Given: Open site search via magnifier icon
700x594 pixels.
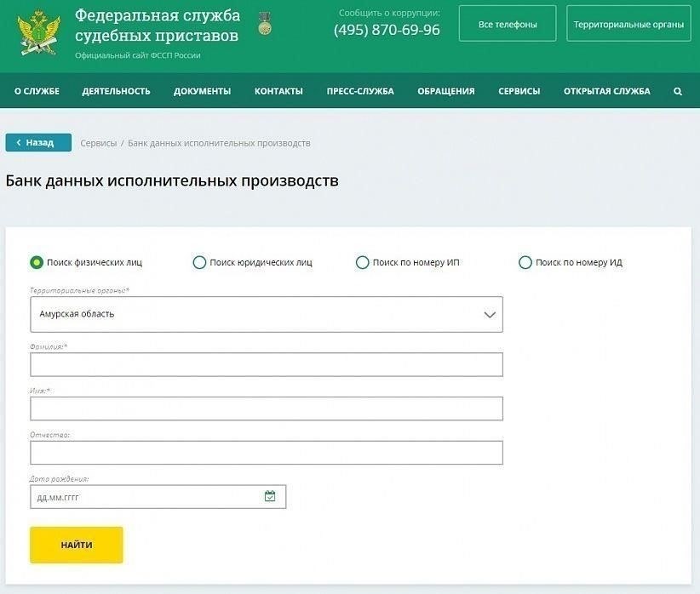Looking at the screenshot, I should pyautogui.click(x=677, y=92).
